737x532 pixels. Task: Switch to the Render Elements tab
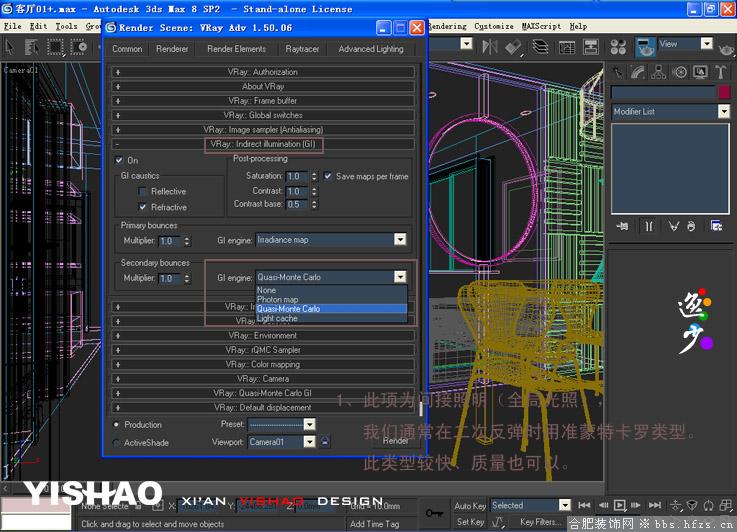pyautogui.click(x=236, y=49)
